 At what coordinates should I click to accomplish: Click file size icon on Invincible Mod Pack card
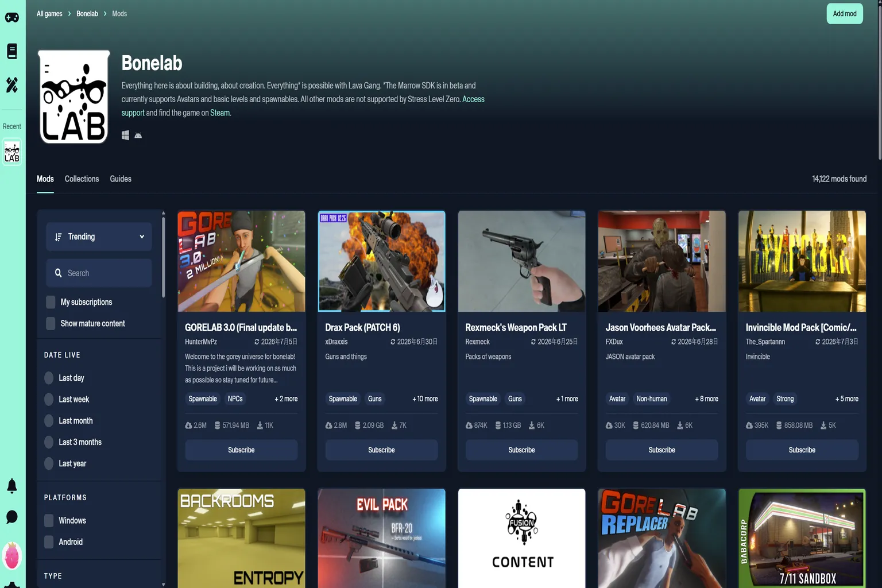pyautogui.click(x=779, y=425)
